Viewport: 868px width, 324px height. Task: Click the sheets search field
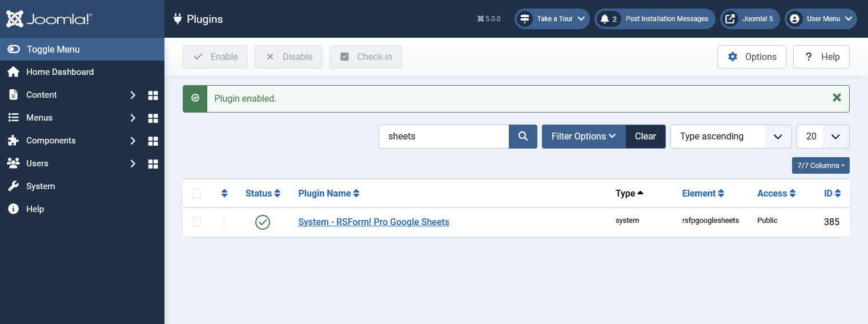[444, 137]
